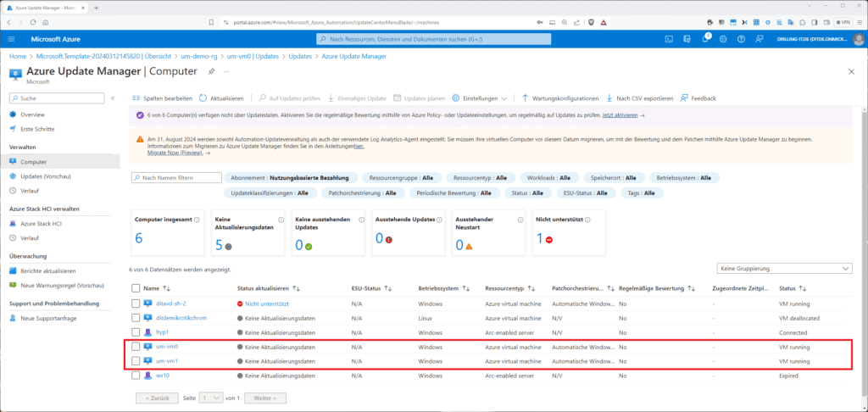868x412 pixels.
Task: Open Einstellungen dropdown in toolbar
Action: tap(480, 98)
